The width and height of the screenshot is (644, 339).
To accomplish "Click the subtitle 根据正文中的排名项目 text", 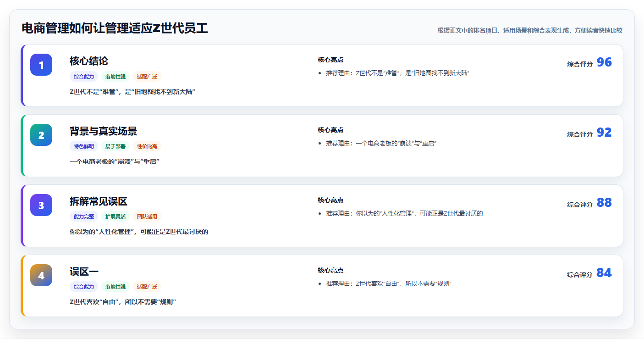I will click(530, 30).
